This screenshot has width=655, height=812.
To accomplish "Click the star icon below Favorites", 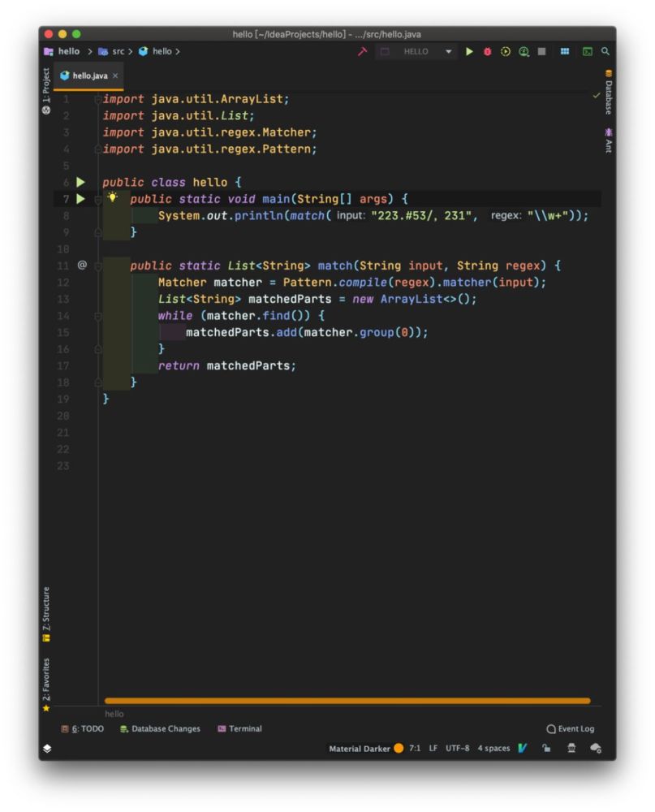I will coord(46,708).
